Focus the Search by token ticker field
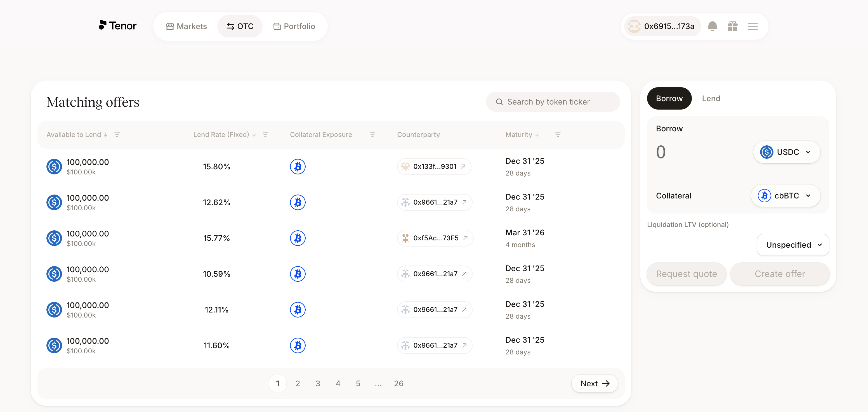Viewport: 868px width, 412px height. pos(553,102)
